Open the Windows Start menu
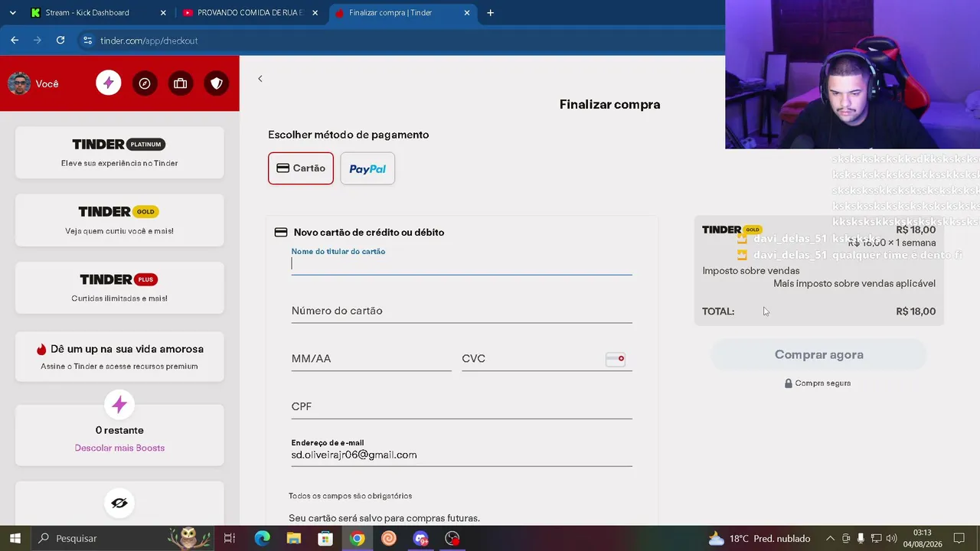Screen dimensions: 980x551 (15, 539)
